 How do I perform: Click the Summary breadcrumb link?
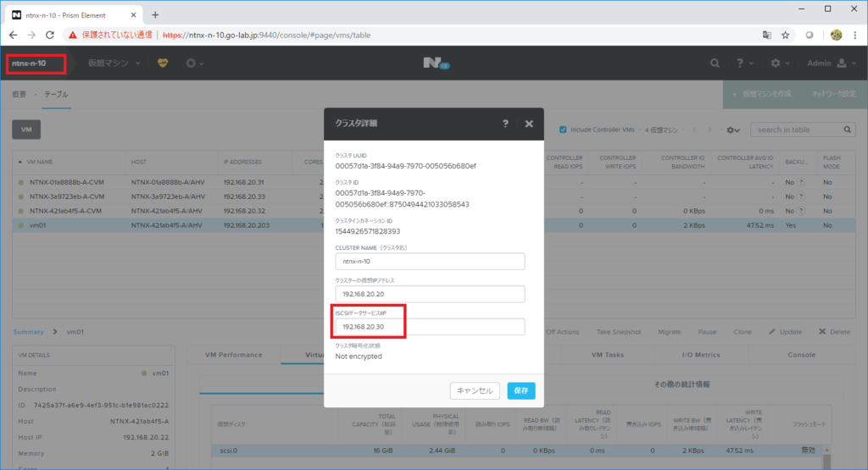28,332
